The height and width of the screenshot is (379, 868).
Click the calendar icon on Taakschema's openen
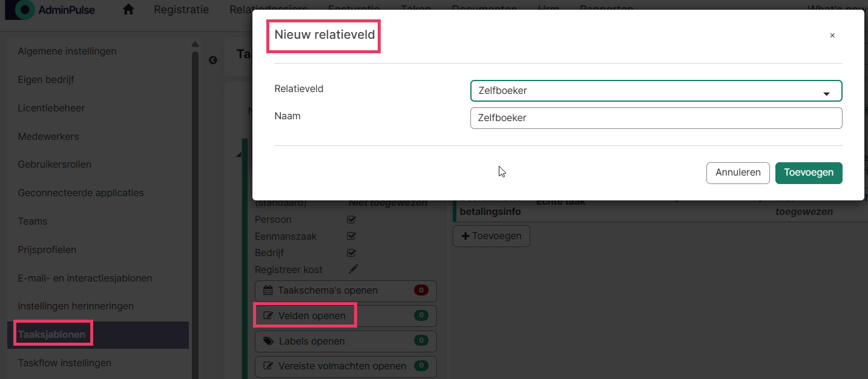[x=268, y=290]
